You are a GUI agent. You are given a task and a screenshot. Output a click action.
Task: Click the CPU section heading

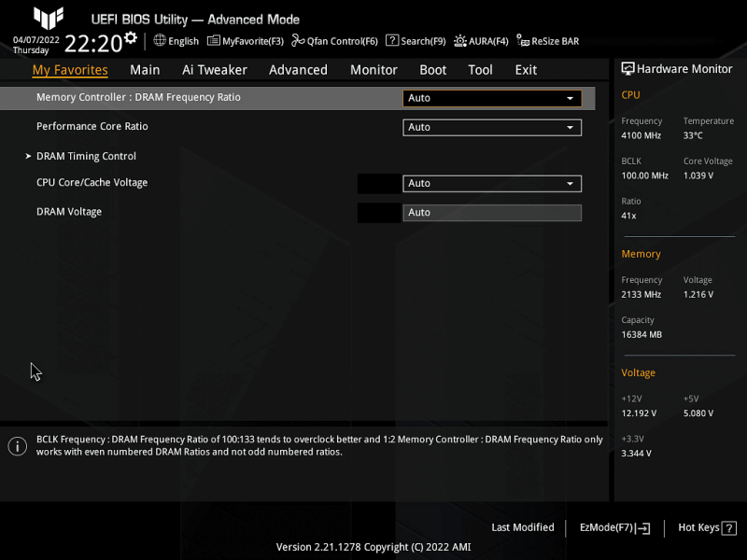coord(631,95)
